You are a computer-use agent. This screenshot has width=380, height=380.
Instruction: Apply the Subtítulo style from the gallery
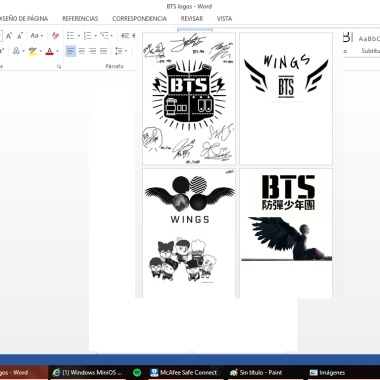coord(371,51)
